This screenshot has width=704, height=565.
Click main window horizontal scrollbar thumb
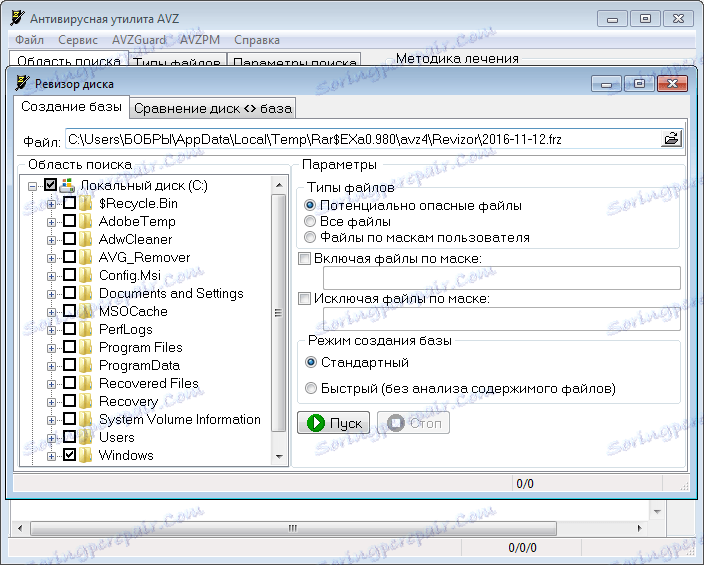coord(293,528)
